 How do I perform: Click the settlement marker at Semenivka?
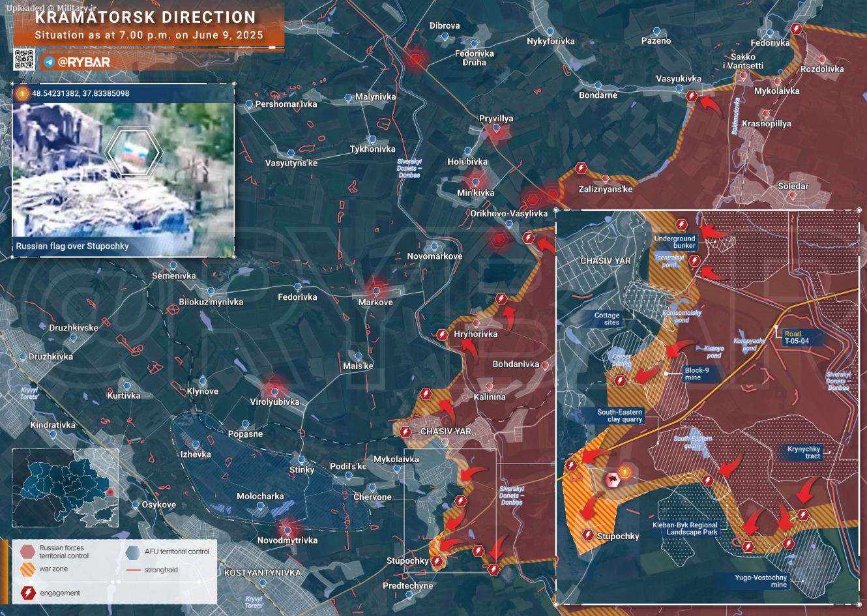pyautogui.click(x=173, y=266)
